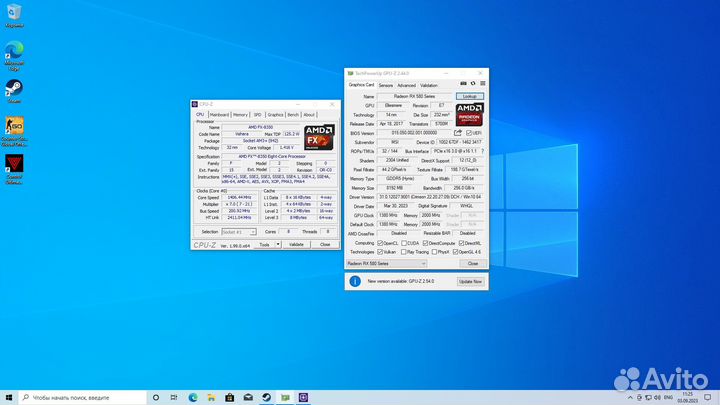The height and width of the screenshot is (405, 720).
Task: Click the ENG language indicator
Action: pos(669,398)
